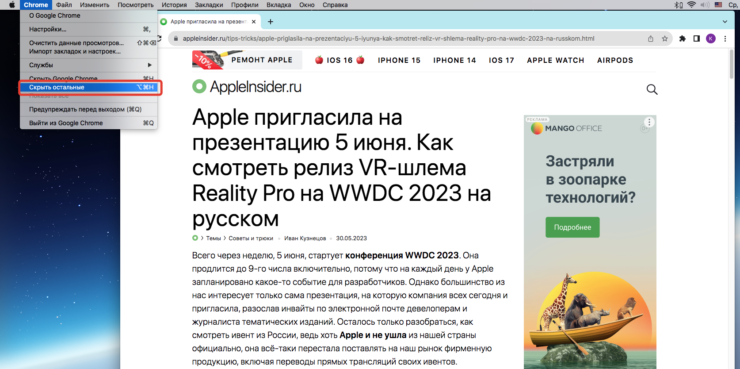Open the Вкладка menu

tap(279, 5)
